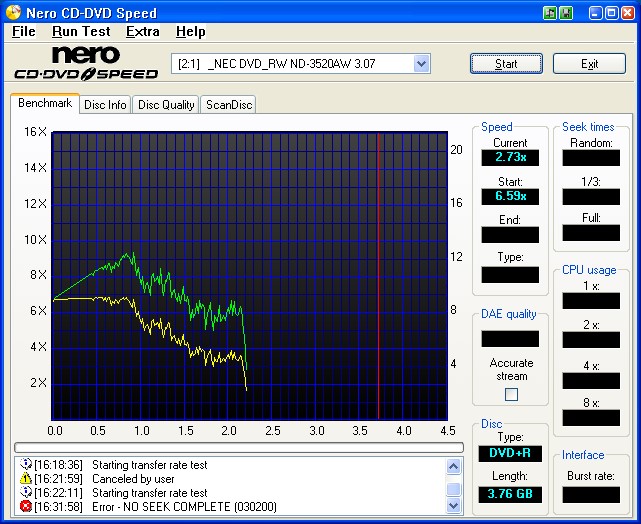Minimize the Nero window

[595, 13]
